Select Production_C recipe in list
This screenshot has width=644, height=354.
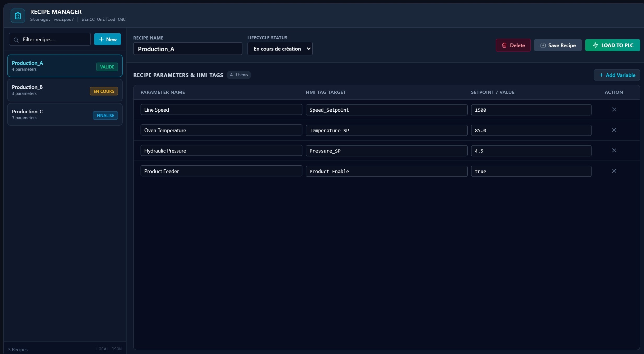65,114
